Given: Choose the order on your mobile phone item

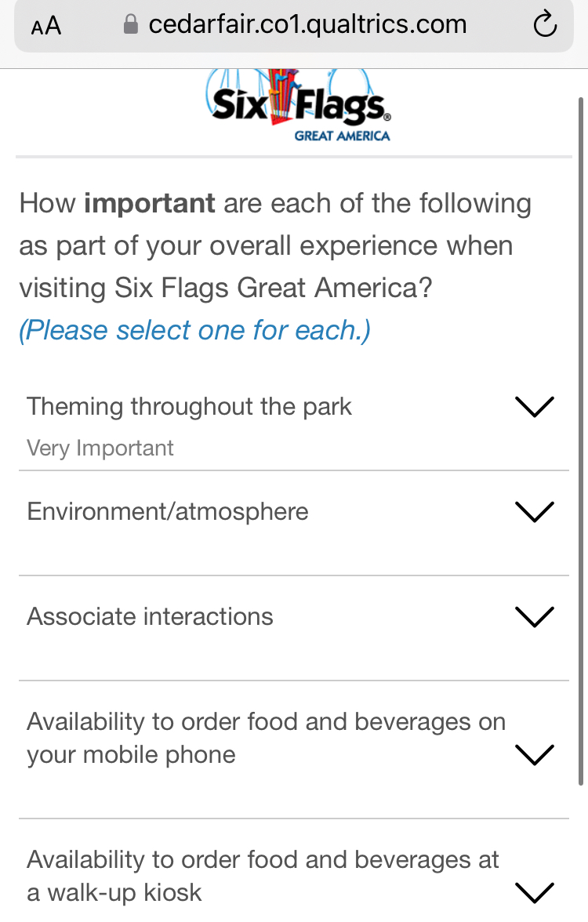Looking at the screenshot, I should pos(266,738).
